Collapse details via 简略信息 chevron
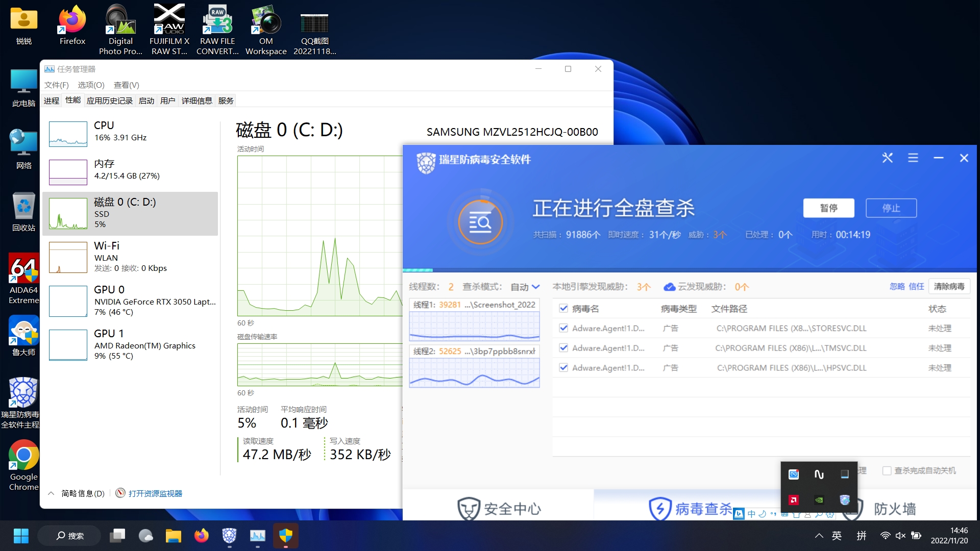Image resolution: width=980 pixels, height=551 pixels. click(x=51, y=493)
